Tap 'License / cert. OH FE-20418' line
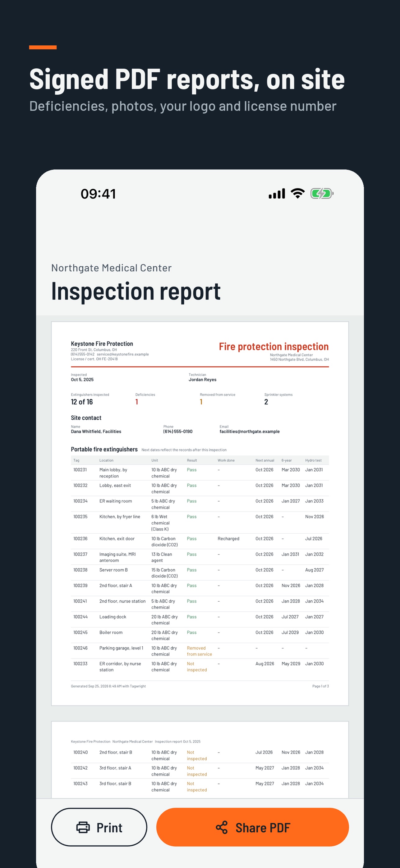400x868 pixels. pos(94,359)
